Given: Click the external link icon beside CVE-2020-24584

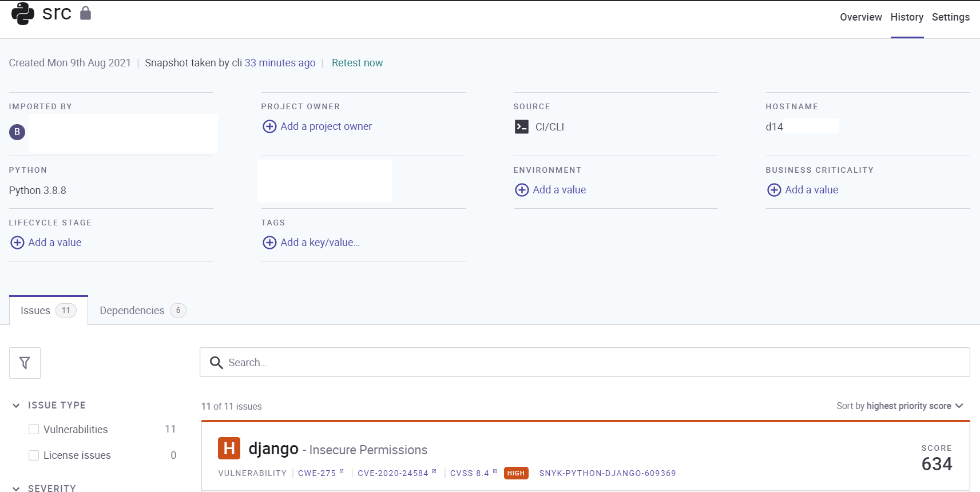Looking at the screenshot, I should pos(434,471).
